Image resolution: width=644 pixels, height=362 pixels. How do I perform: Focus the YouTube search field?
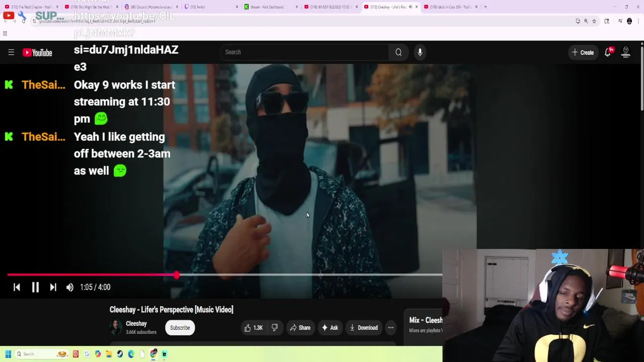[x=304, y=52]
